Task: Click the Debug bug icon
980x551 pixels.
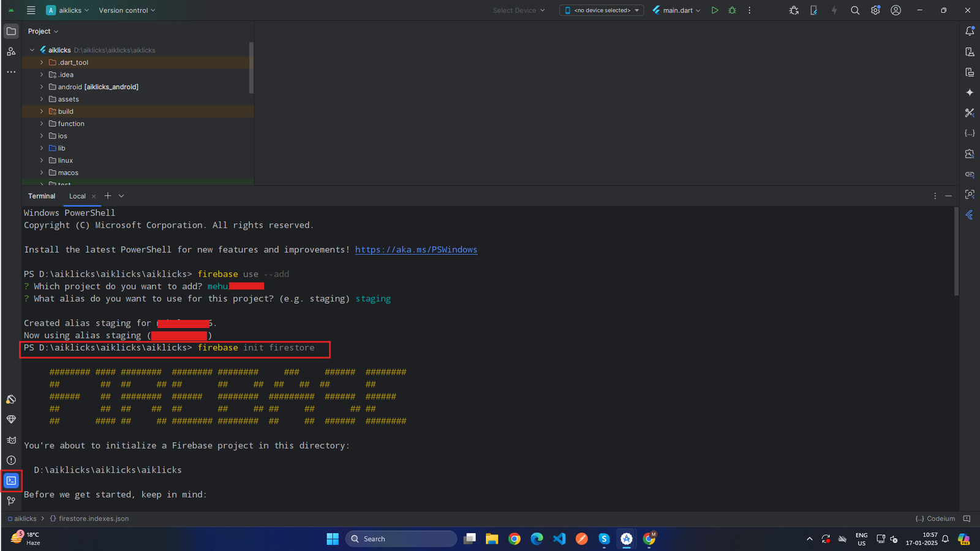Action: click(x=732, y=10)
